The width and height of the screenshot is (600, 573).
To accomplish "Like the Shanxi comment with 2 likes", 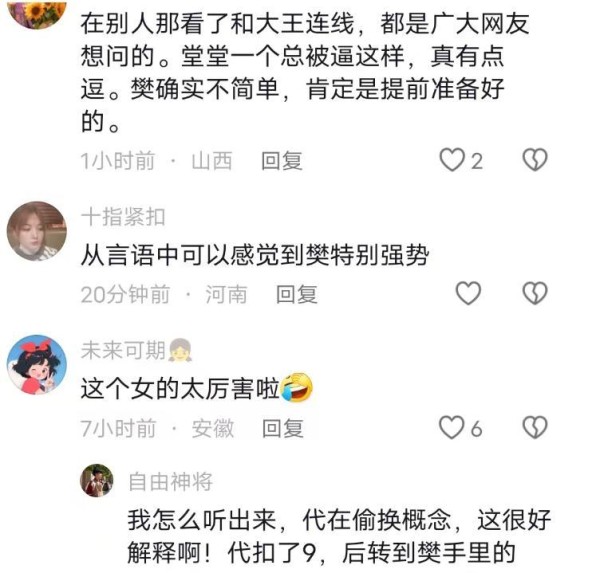I will [x=452, y=160].
